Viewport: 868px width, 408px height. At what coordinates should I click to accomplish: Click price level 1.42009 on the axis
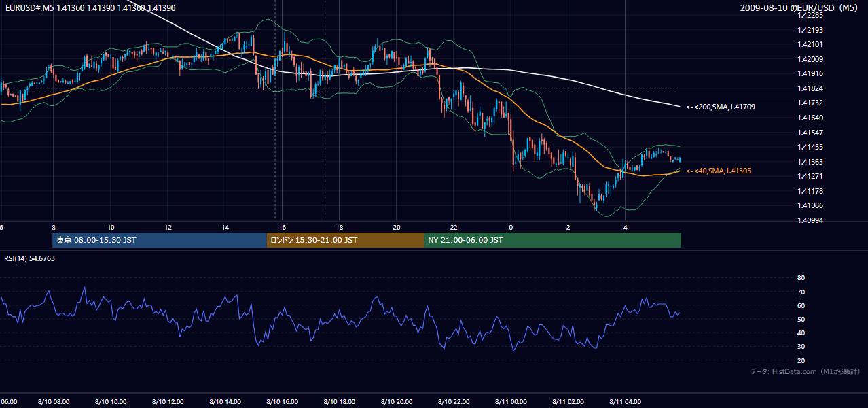pyautogui.click(x=811, y=59)
